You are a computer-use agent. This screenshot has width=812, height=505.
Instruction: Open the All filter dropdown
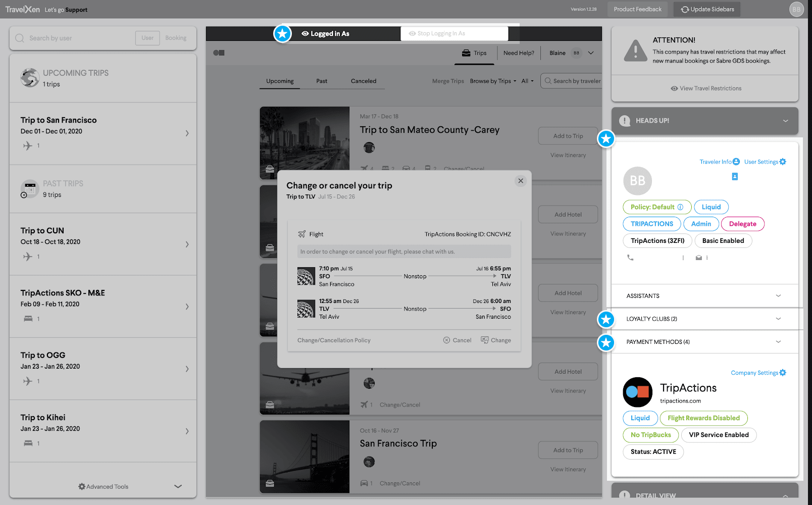528,81
